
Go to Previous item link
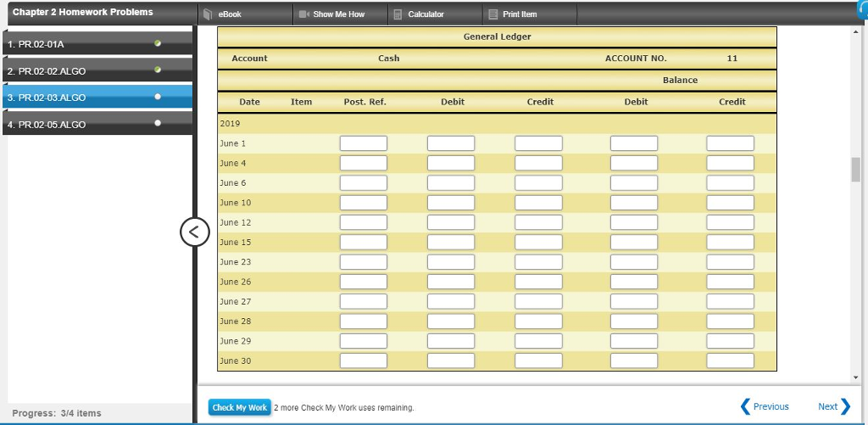pyautogui.click(x=765, y=406)
